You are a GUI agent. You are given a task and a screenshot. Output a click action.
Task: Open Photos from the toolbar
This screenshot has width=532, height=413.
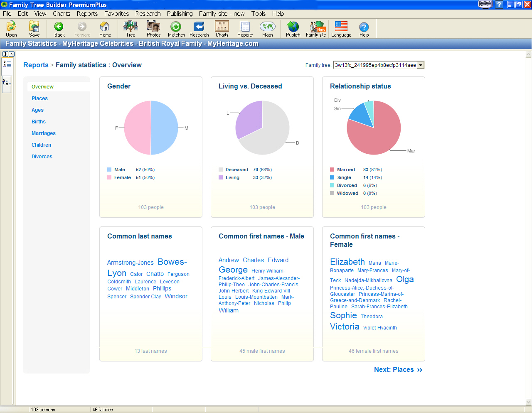153,29
